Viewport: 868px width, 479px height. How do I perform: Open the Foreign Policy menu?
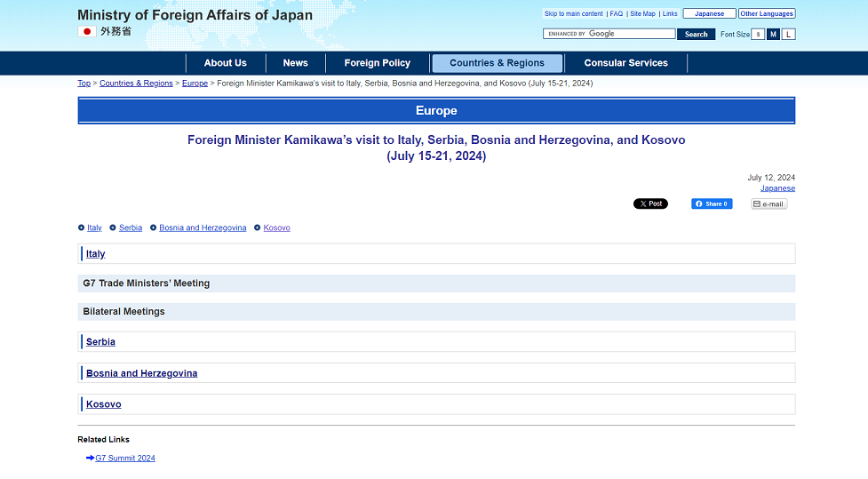coord(378,63)
